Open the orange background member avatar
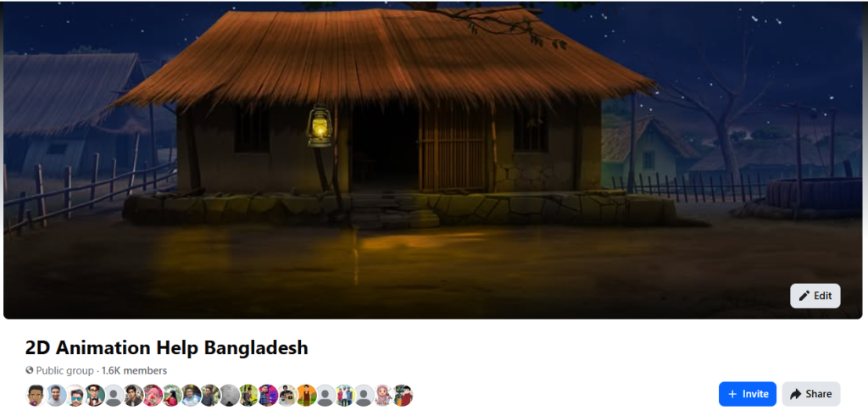Image resolution: width=868 pixels, height=416 pixels. (306, 395)
